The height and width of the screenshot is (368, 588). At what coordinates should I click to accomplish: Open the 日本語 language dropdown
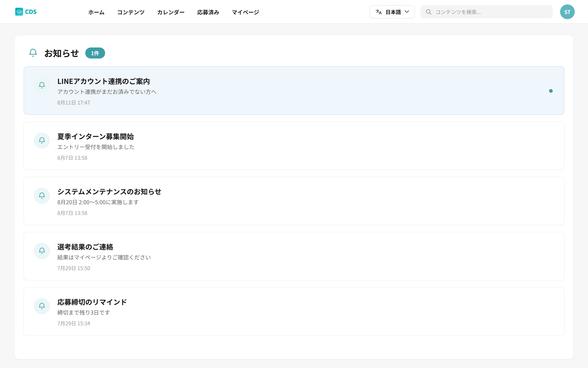pos(392,12)
